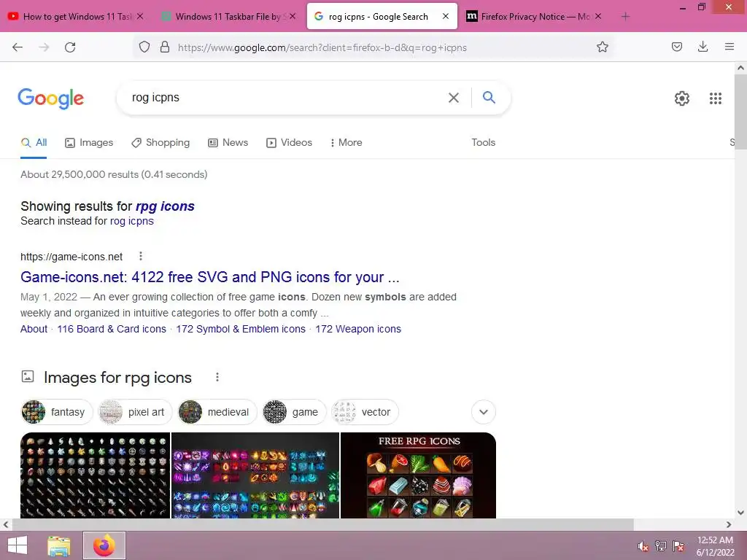The image size is (747, 560).
Task: Click the vertical scrollbar thumb
Action: click(740, 112)
